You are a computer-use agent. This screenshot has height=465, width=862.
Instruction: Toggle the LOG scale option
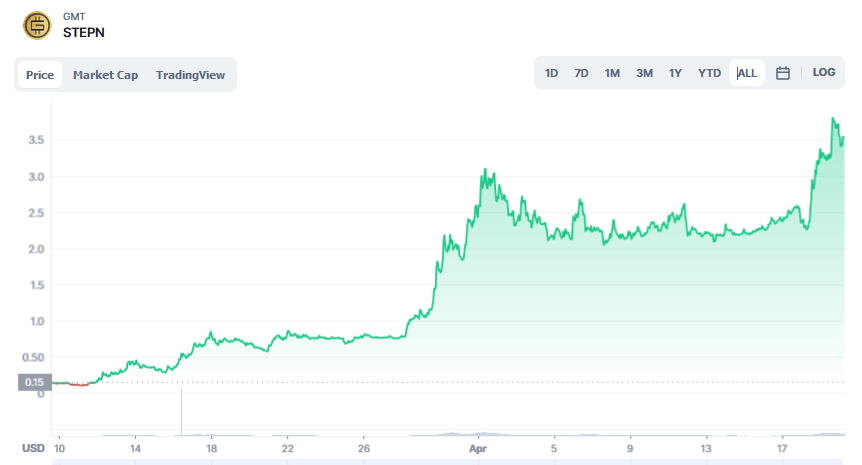pyautogui.click(x=824, y=72)
